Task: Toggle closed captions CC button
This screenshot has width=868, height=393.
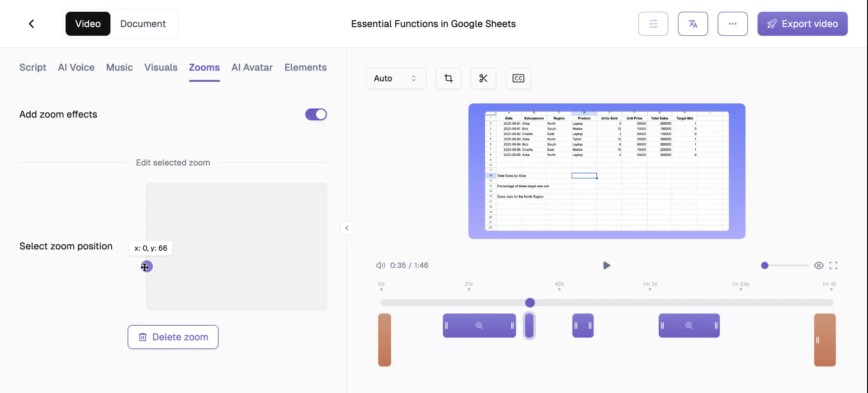Action: 518,79
